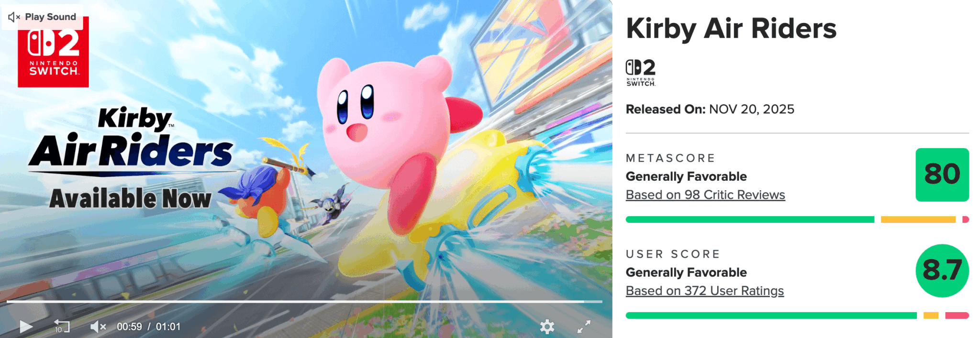Open Based on 372 User Ratings link

tap(705, 291)
